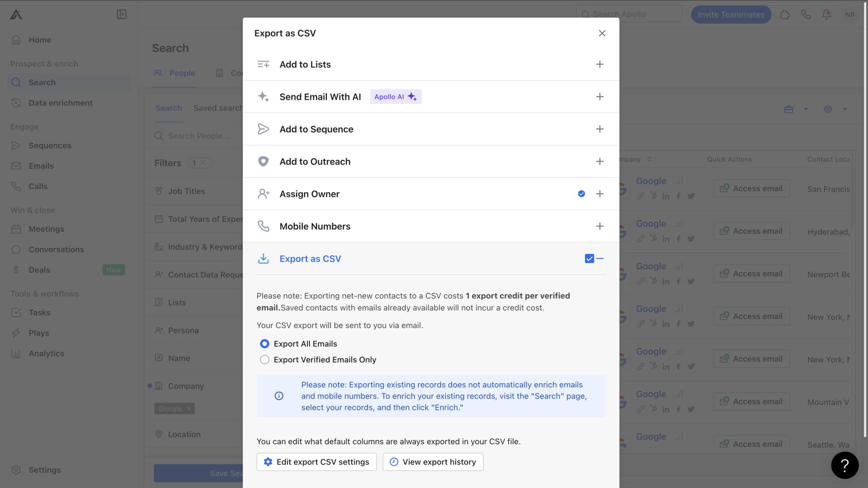The image size is (868, 488).
Task: Click the Send Email With AI icon
Action: tap(263, 97)
